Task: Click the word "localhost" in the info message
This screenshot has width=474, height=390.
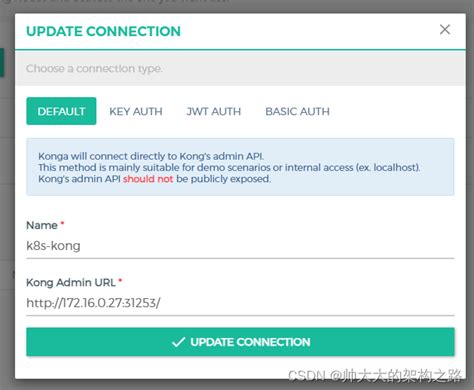Action: click(395, 167)
